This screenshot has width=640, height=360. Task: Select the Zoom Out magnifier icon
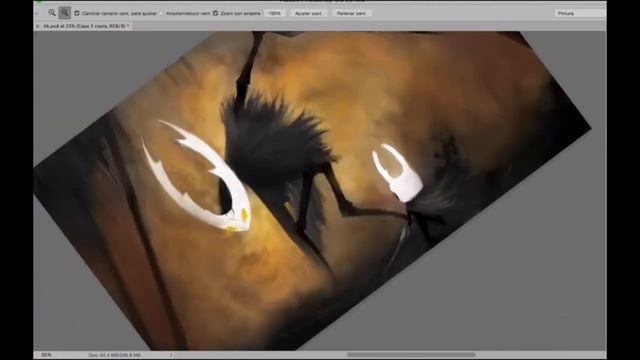tap(64, 13)
